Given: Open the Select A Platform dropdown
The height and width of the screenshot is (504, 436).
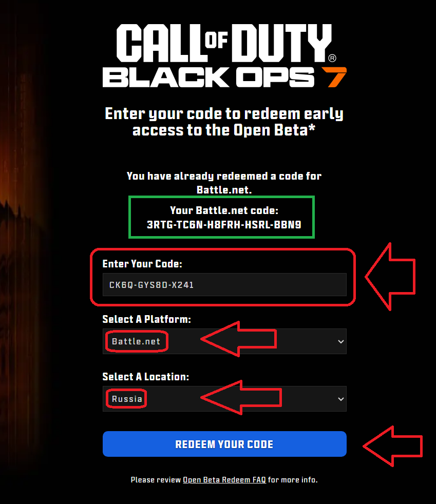Looking at the screenshot, I should pos(224,341).
